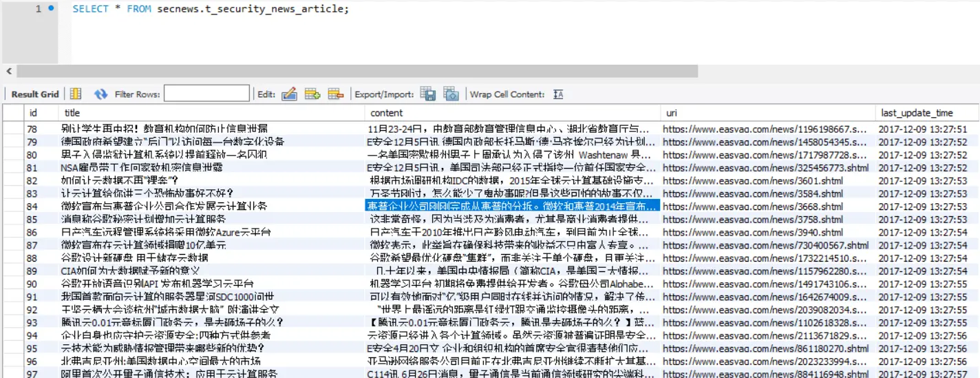Click the content cell starting with 11月23-24日
Viewport: 980px width, 378px height.
[513, 129]
